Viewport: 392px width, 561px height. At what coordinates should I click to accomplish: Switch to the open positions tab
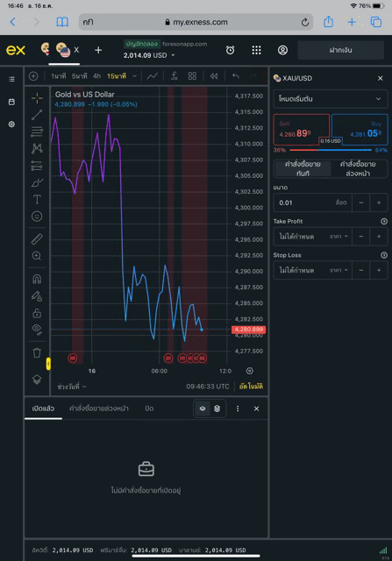43,408
